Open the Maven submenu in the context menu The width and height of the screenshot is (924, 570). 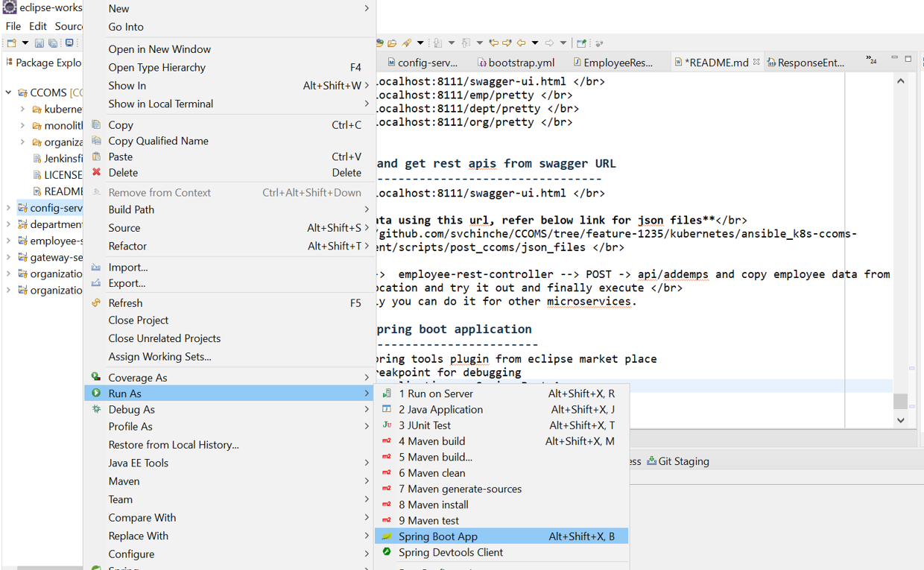click(x=230, y=481)
